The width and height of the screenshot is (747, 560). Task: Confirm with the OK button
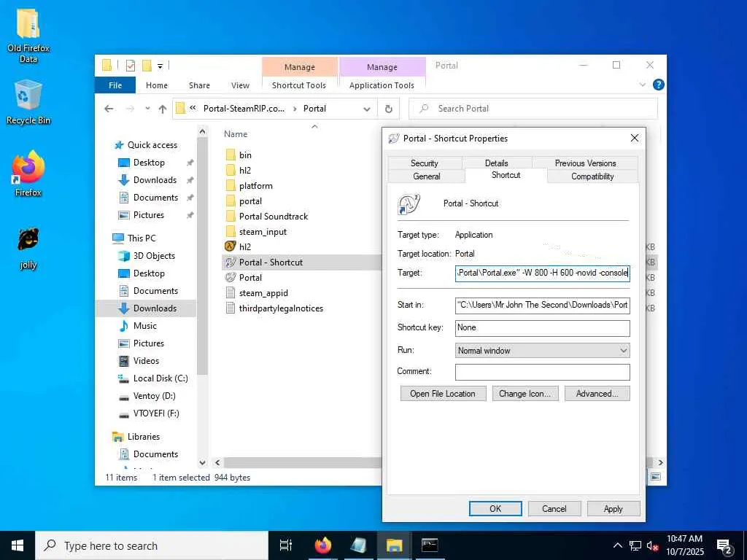(495, 508)
